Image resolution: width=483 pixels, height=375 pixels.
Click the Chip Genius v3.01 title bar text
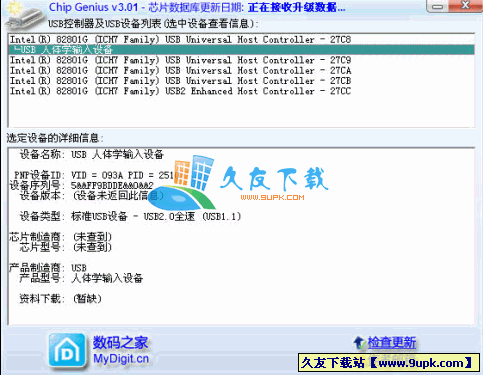(x=197, y=7)
